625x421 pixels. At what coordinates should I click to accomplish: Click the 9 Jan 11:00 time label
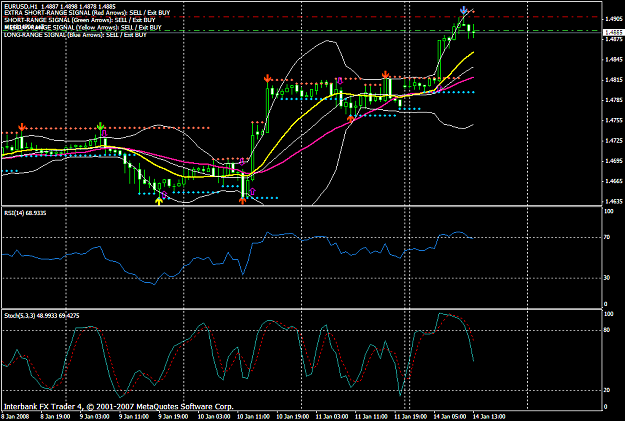click(134, 417)
